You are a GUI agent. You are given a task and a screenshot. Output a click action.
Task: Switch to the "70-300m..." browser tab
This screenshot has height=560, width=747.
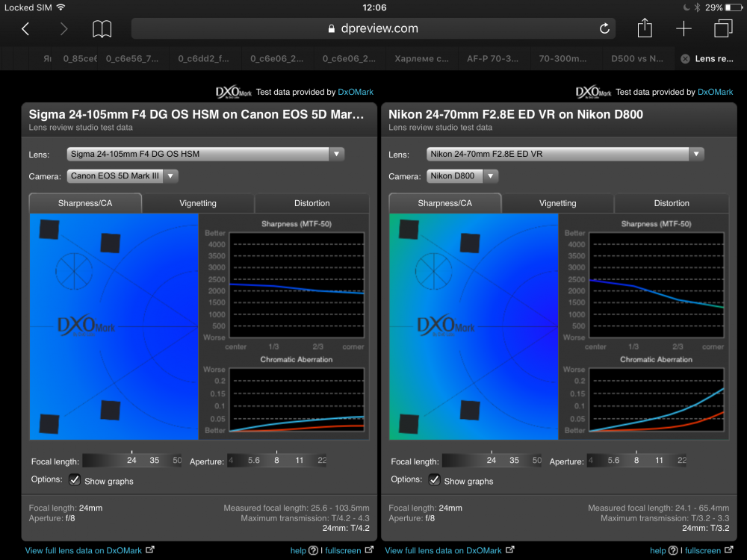pyautogui.click(x=562, y=58)
